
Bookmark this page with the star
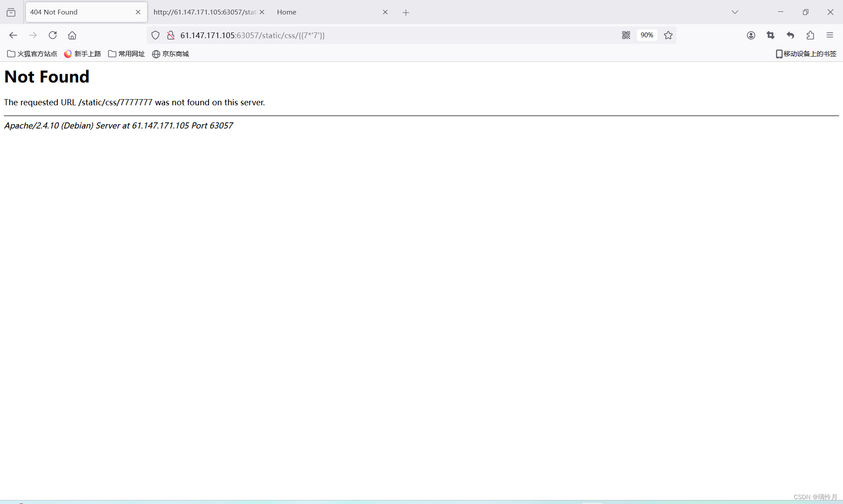pos(668,35)
